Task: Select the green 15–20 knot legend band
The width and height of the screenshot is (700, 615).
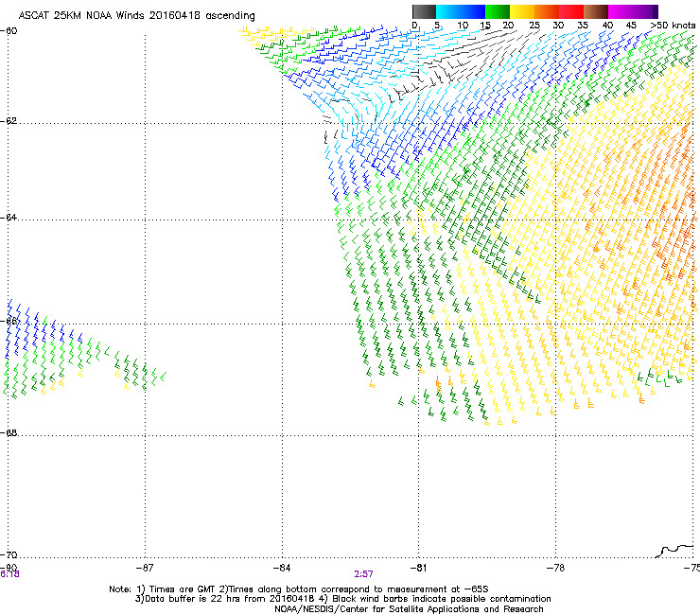Action: coord(498,11)
